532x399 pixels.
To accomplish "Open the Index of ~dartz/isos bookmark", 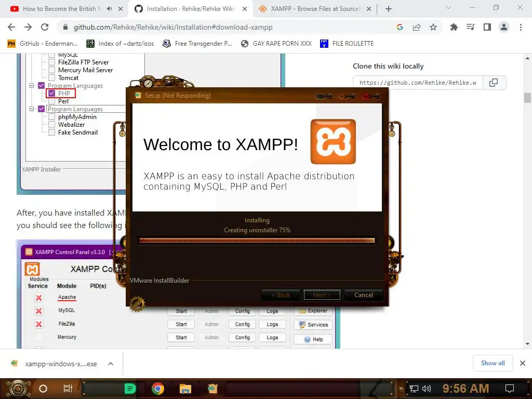I will pyautogui.click(x=120, y=44).
